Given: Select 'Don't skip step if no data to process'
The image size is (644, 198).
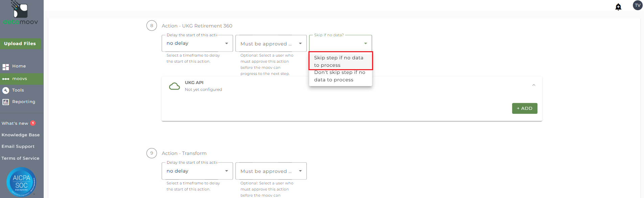Looking at the screenshot, I should point(341,76).
